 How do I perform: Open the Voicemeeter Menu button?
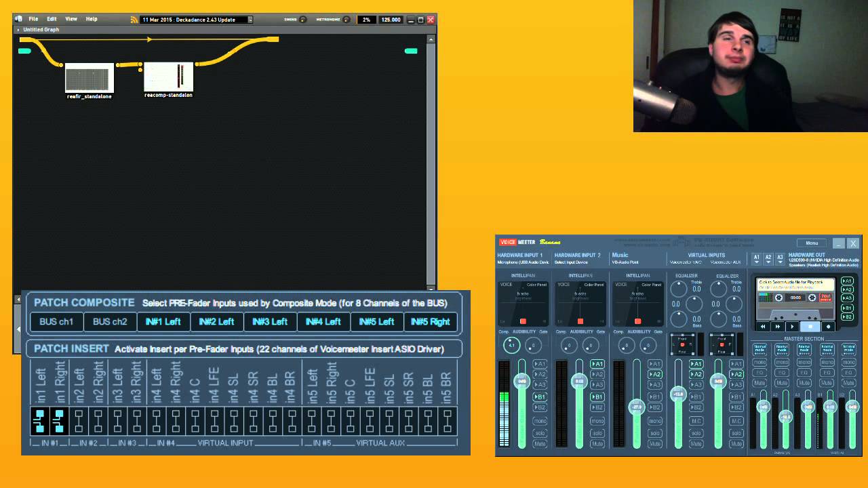[x=812, y=243]
